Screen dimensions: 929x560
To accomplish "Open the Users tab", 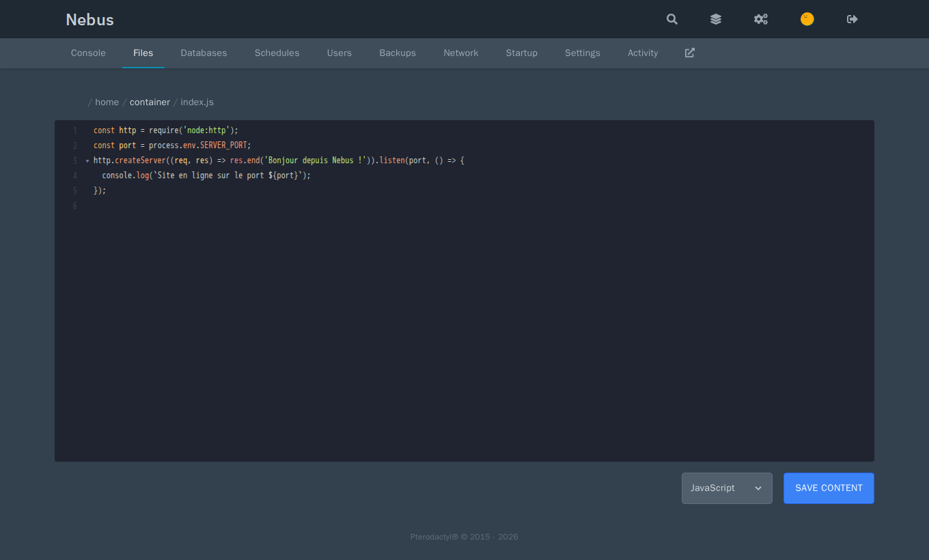I will (339, 53).
